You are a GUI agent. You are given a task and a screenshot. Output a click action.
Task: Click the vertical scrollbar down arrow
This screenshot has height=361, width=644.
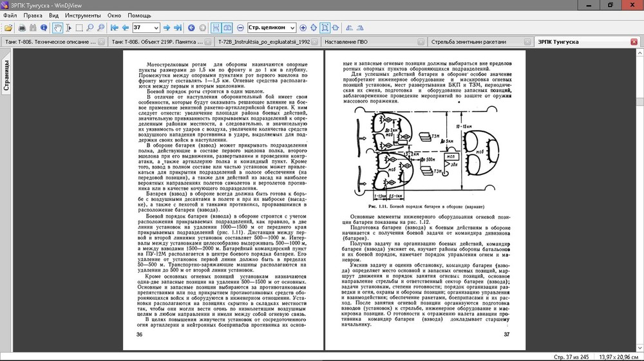tap(640, 348)
